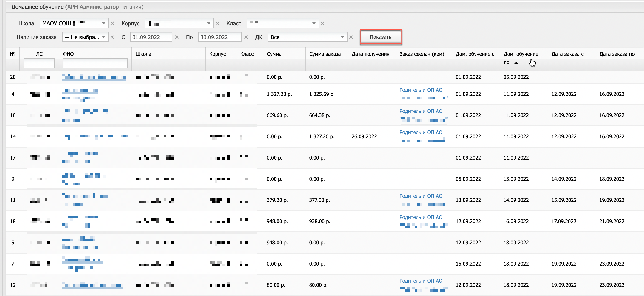Sort by Заказ сделан (кем) column header
The width and height of the screenshot is (644, 296).
tap(422, 54)
